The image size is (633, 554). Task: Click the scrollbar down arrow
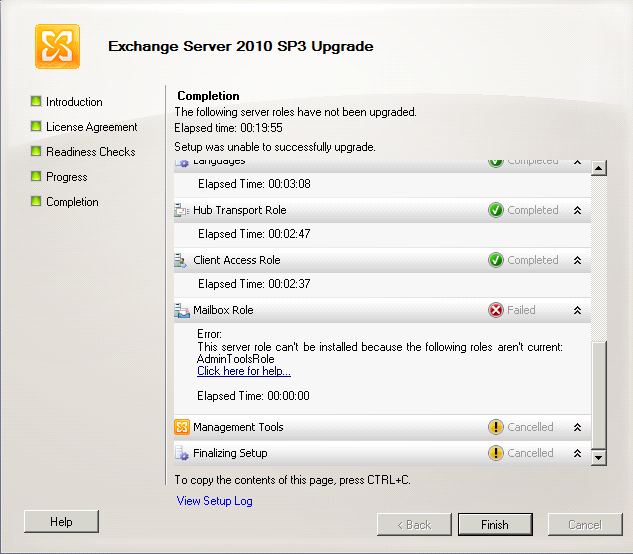[599, 457]
